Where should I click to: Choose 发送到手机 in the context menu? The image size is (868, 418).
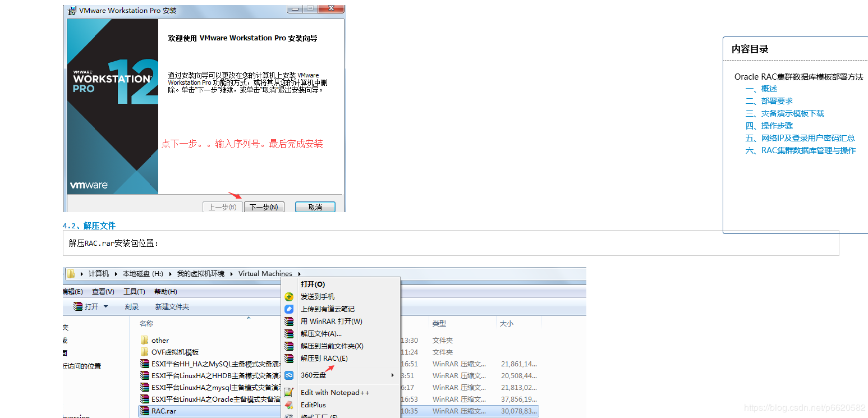[x=318, y=297]
